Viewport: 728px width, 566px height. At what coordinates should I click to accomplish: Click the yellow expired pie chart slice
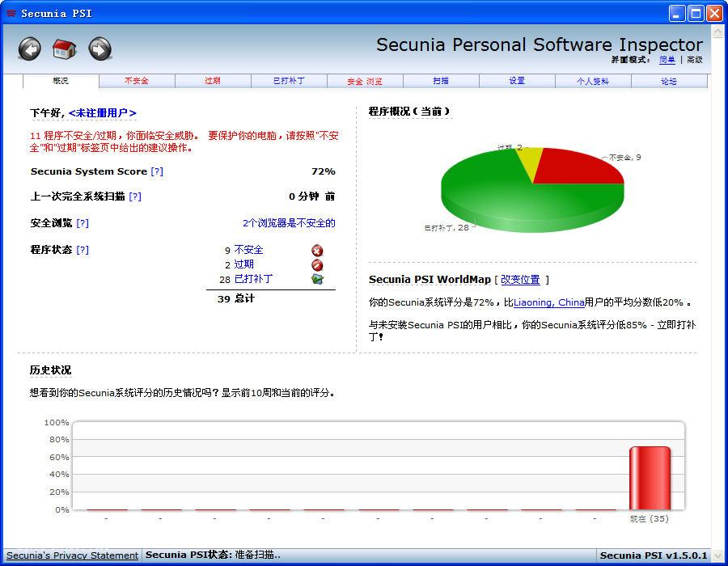tap(532, 160)
